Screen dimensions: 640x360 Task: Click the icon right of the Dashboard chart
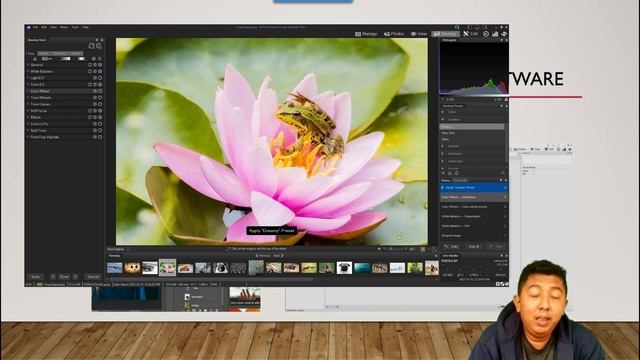pos(504,34)
